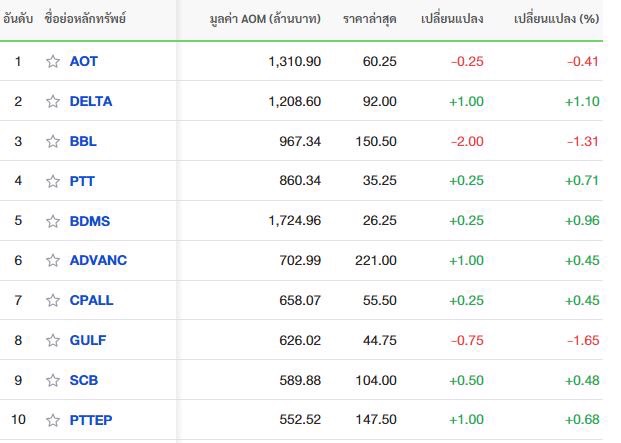Open the AOT stock link
The image size is (621, 443).
[84, 61]
